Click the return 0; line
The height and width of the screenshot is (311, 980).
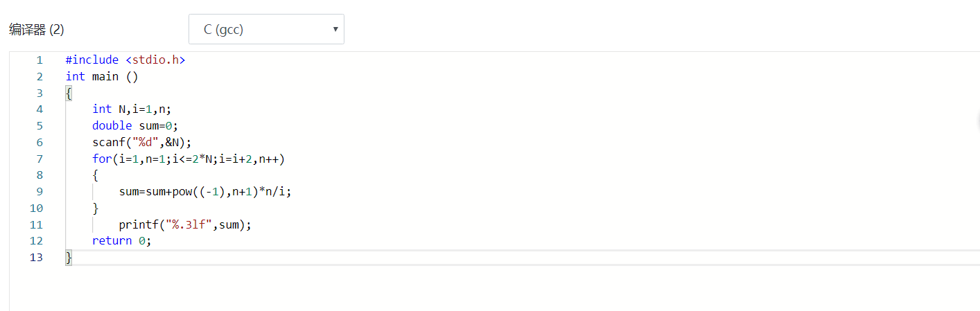pos(121,241)
